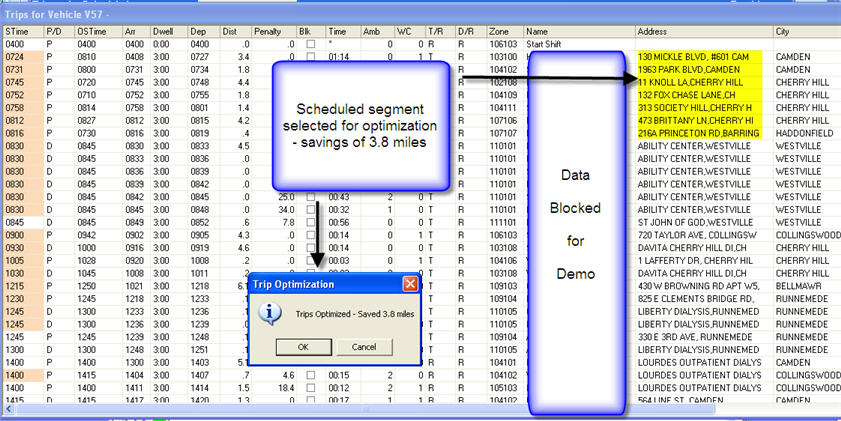
Task: Check the Blk box in the penalty 34.0 row
Action: click(x=311, y=210)
